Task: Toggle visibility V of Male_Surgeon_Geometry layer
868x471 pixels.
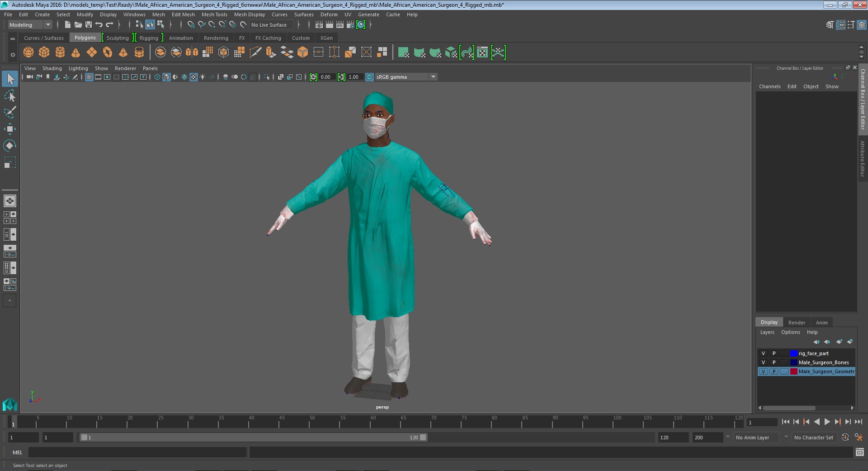Action: click(x=764, y=371)
